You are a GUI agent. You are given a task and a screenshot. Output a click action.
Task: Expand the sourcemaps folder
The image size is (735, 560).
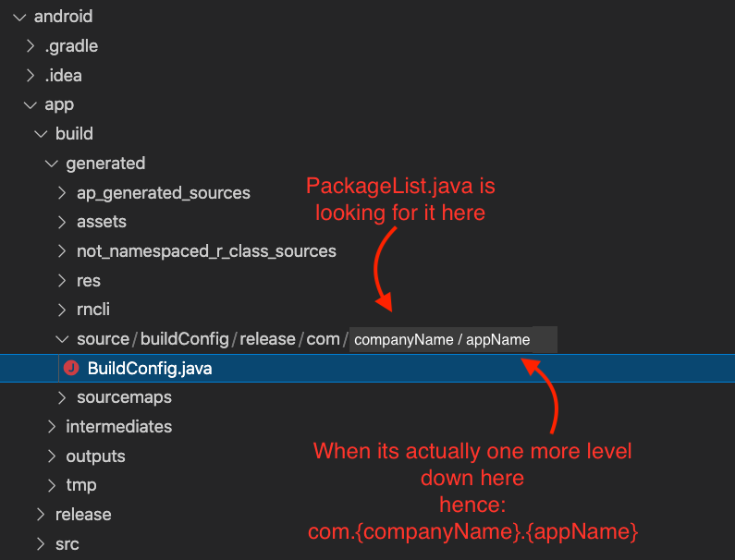coord(124,397)
